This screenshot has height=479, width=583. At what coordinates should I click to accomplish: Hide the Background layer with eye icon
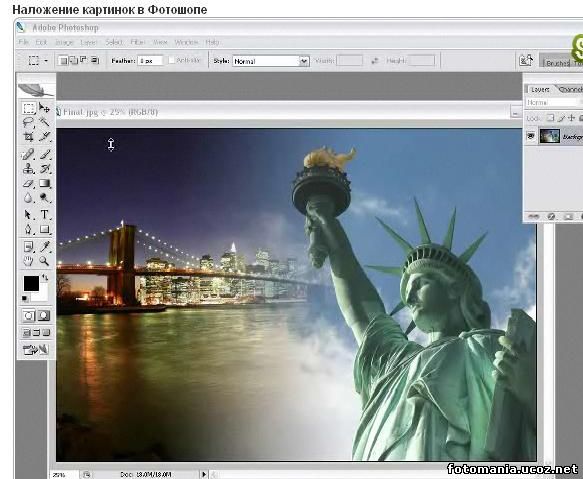[531, 136]
